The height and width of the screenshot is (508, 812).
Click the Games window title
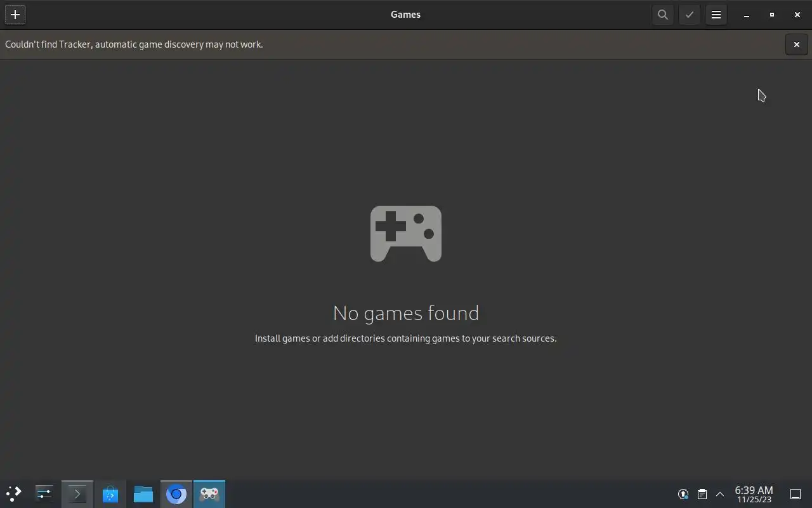(406, 15)
